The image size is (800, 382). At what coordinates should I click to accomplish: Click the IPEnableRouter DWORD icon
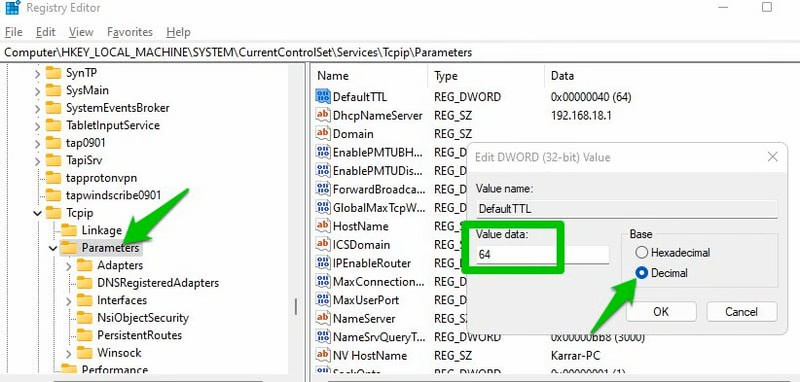coord(323,263)
